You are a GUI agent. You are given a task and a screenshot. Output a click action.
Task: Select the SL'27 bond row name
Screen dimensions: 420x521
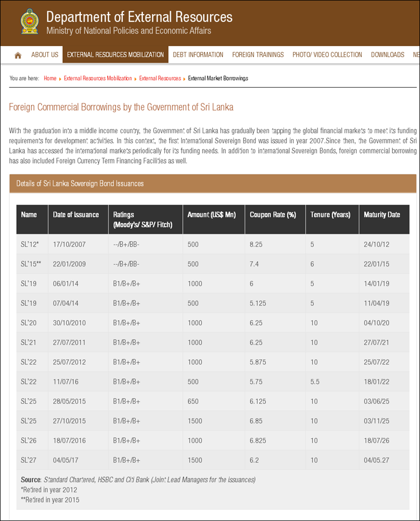pos(28,460)
